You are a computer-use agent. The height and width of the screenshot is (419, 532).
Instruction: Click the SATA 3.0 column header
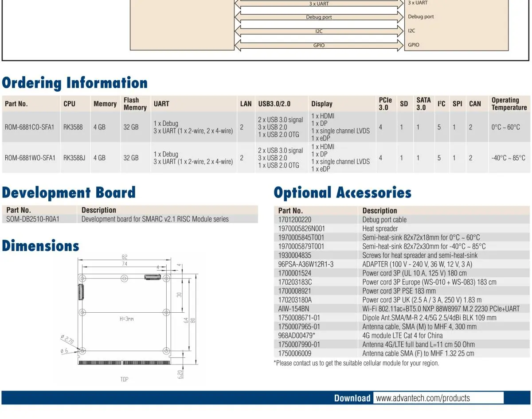[x=423, y=104]
